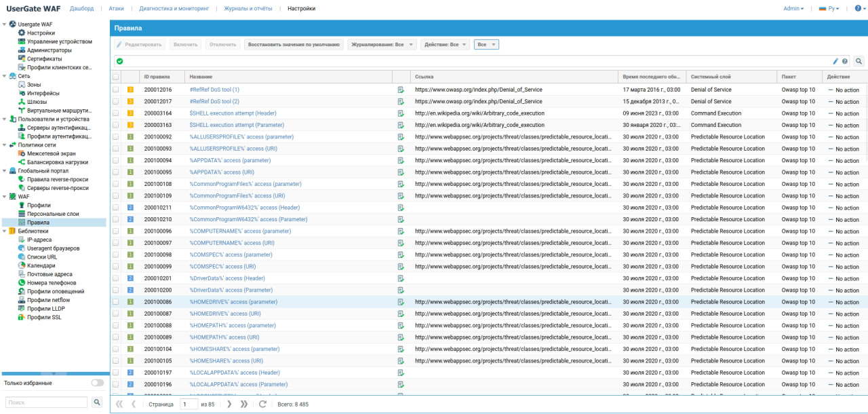Open the 'Журналирование: Все' dropdown
The height and width of the screenshot is (414, 868).
tap(380, 45)
